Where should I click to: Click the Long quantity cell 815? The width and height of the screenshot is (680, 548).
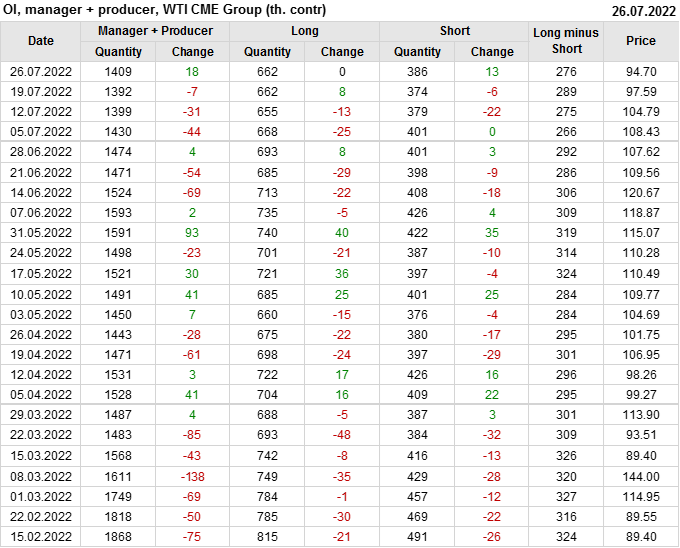268,536
